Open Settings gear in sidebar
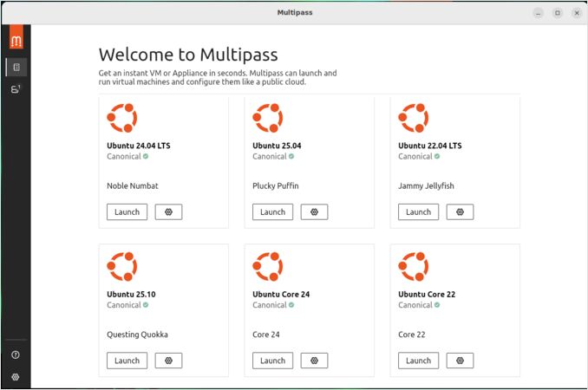The height and width of the screenshot is (390, 588). point(16,377)
